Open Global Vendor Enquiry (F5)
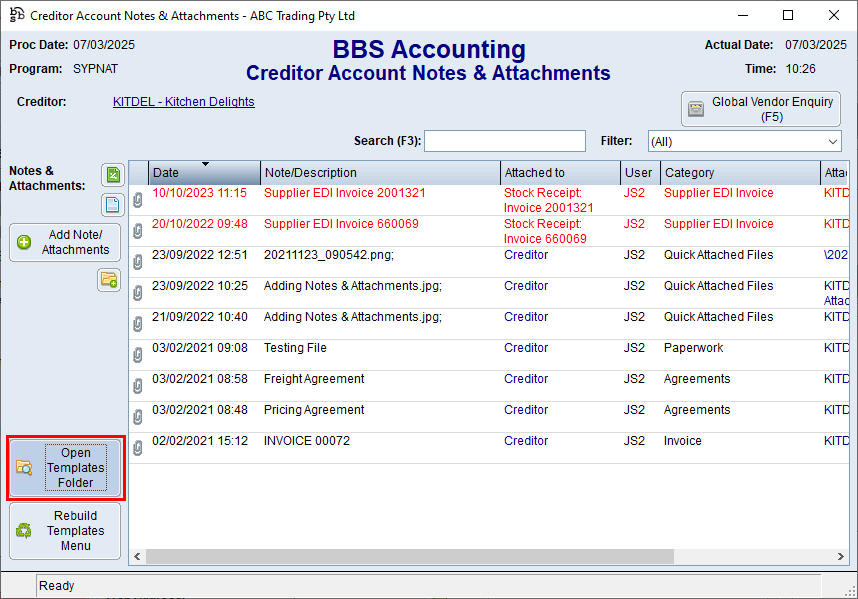 point(761,109)
